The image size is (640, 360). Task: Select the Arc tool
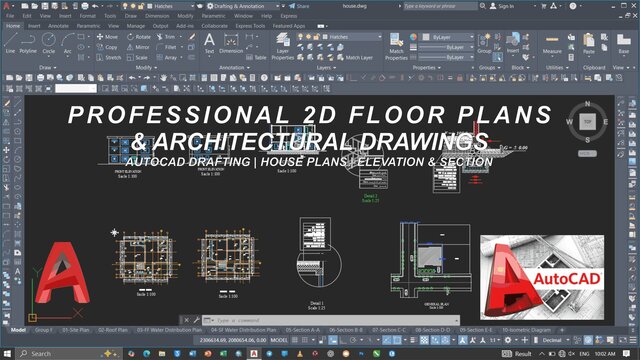point(67,44)
